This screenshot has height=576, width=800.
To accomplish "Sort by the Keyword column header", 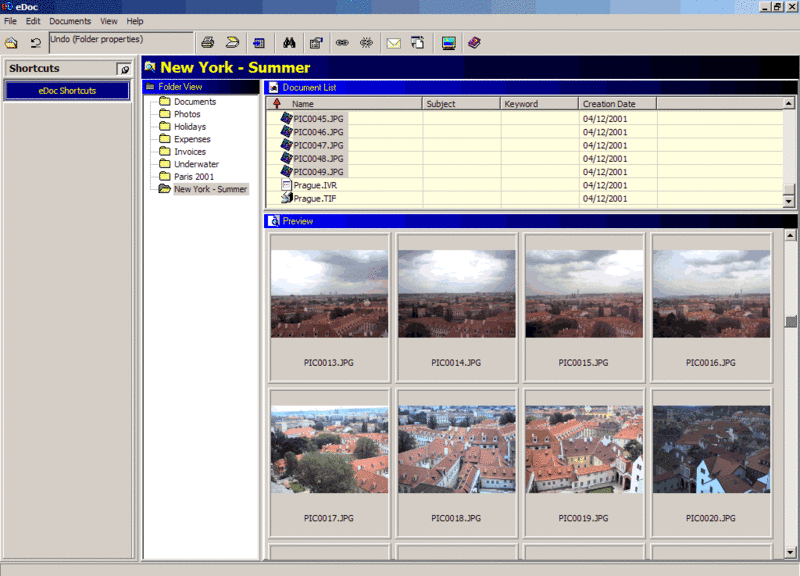I will [540, 104].
